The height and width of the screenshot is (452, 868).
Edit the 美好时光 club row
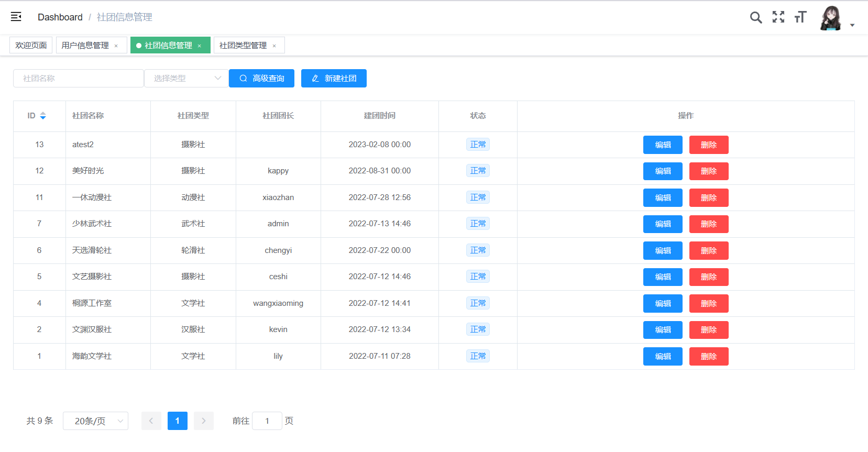[x=662, y=171]
